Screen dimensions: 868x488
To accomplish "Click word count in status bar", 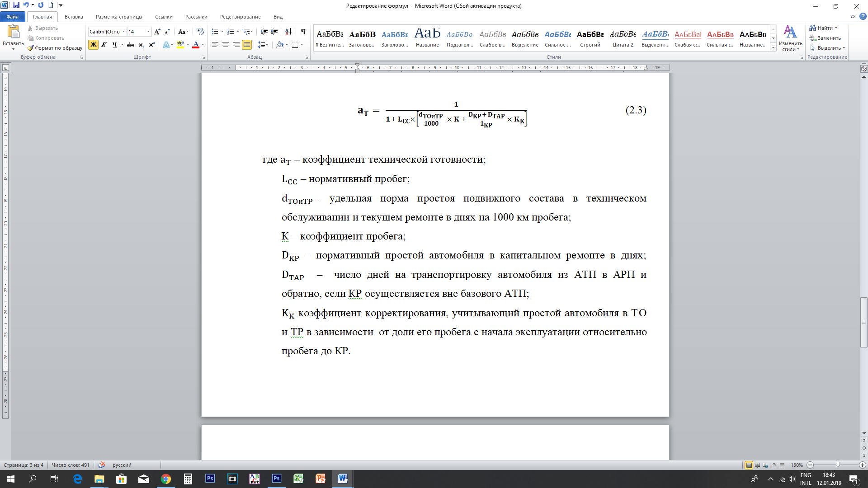I will pos(71,465).
